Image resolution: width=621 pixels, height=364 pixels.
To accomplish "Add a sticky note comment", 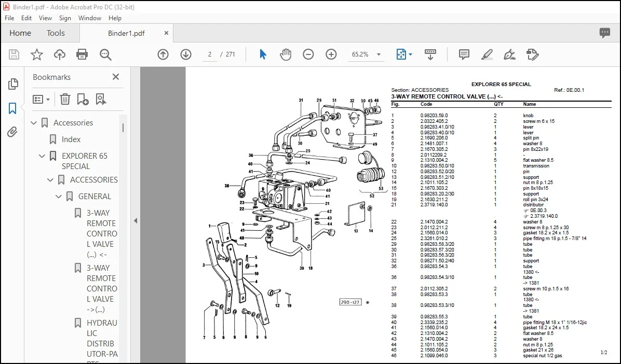I will [464, 54].
